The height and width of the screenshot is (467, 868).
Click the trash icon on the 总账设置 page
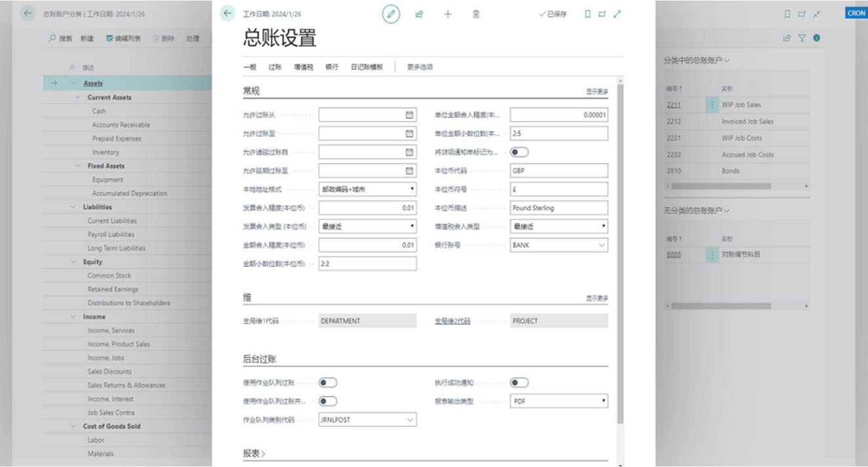click(477, 14)
